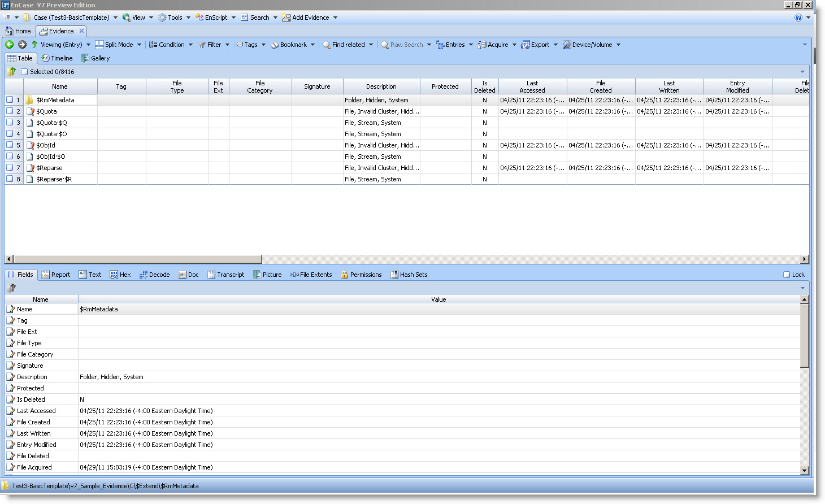
Task: Click the help question mark icon
Action: point(798,18)
